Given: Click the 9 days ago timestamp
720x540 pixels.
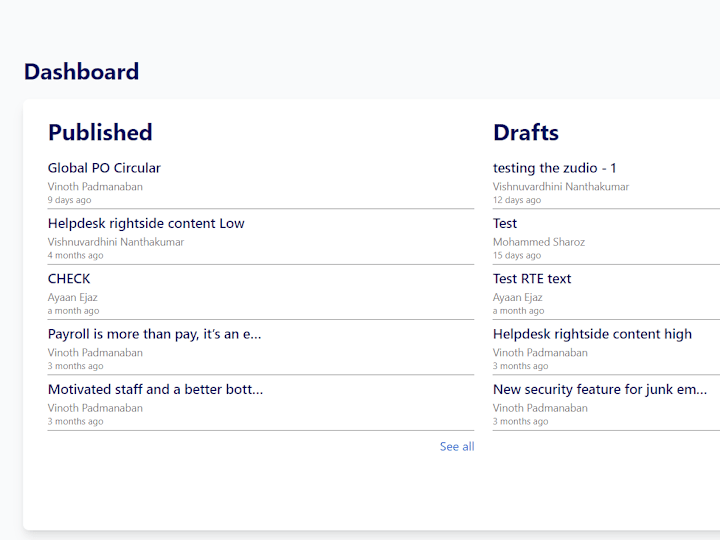Looking at the screenshot, I should point(69,200).
